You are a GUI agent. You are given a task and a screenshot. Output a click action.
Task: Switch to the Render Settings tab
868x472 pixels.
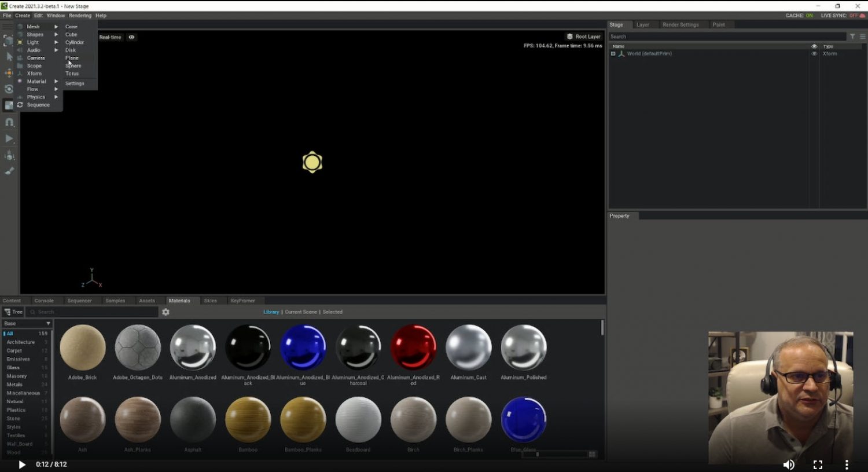[x=681, y=25]
